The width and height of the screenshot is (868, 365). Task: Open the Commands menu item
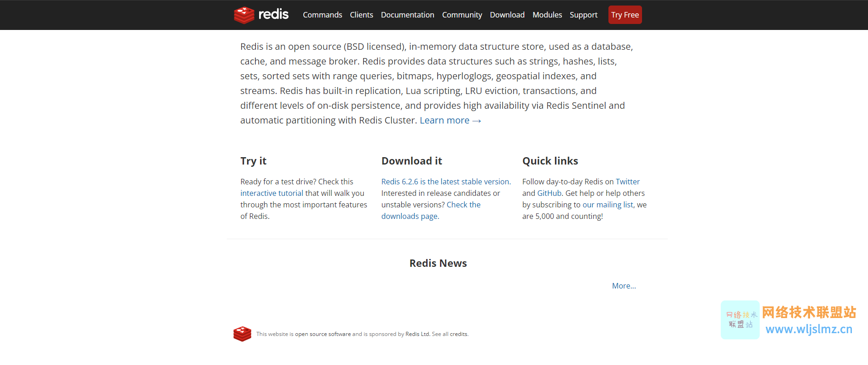[322, 15]
